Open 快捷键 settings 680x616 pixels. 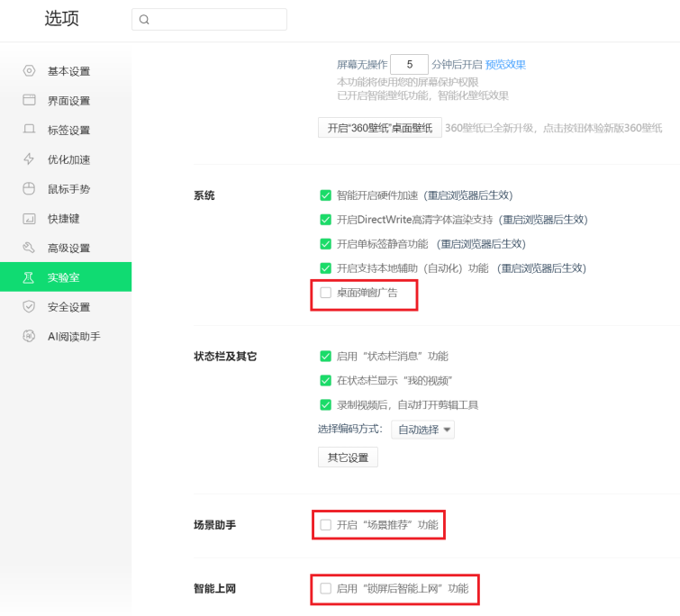[66, 219]
